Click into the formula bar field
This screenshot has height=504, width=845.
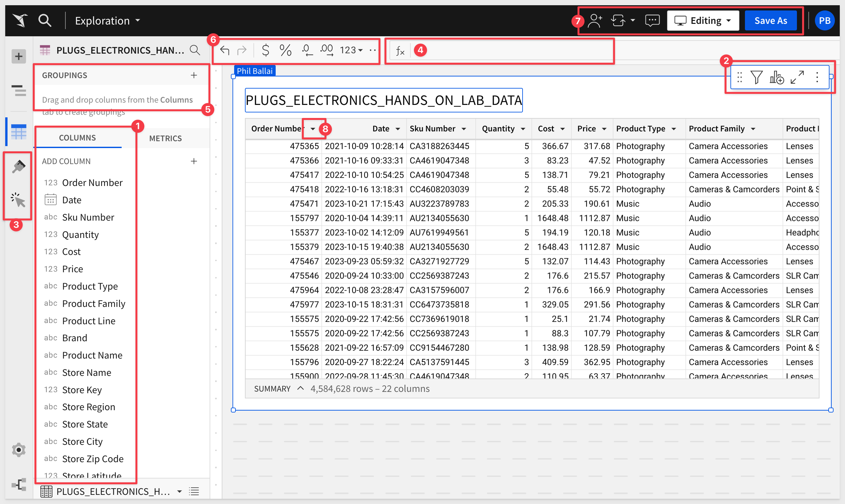click(510, 51)
